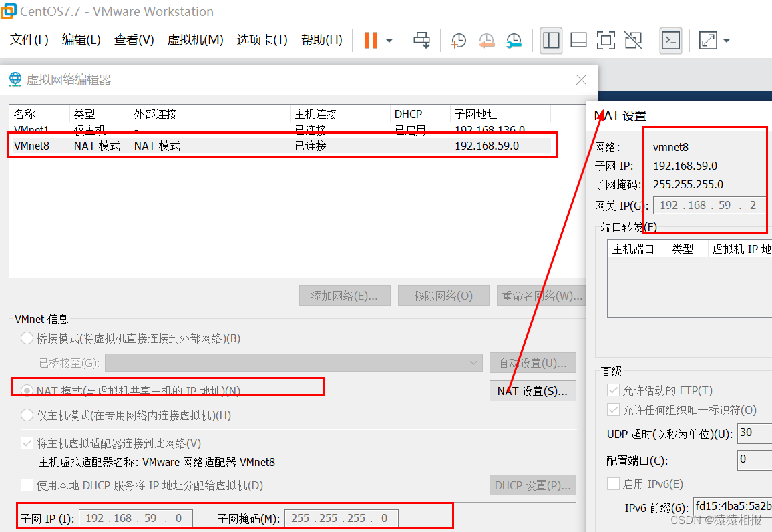The width and height of the screenshot is (772, 532).
Task: Click the 网关 IP(G) field in NAT settings
Action: click(709, 205)
